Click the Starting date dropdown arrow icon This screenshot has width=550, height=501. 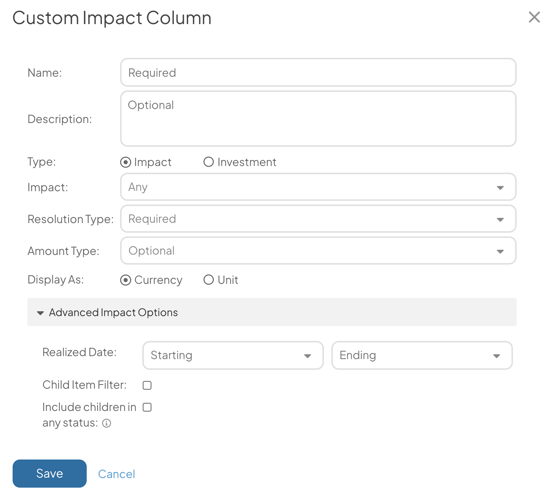pos(308,356)
